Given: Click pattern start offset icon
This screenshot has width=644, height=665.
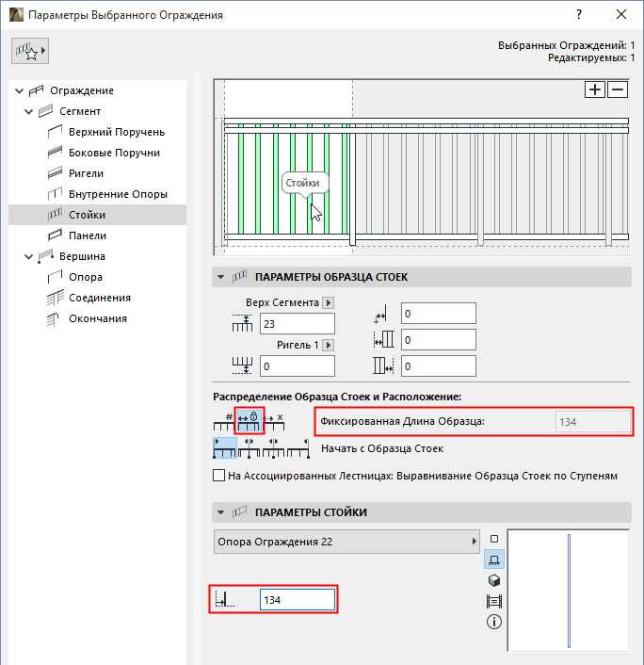Looking at the screenshot, I should (x=384, y=340).
